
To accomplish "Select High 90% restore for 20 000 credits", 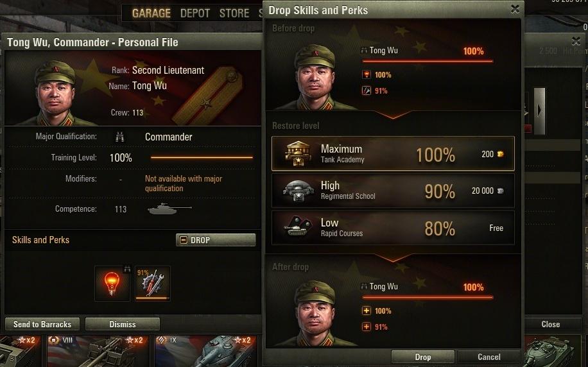I will [x=393, y=191].
